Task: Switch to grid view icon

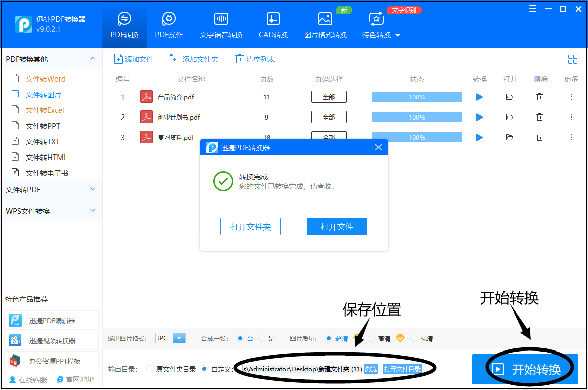Action: coord(573,59)
